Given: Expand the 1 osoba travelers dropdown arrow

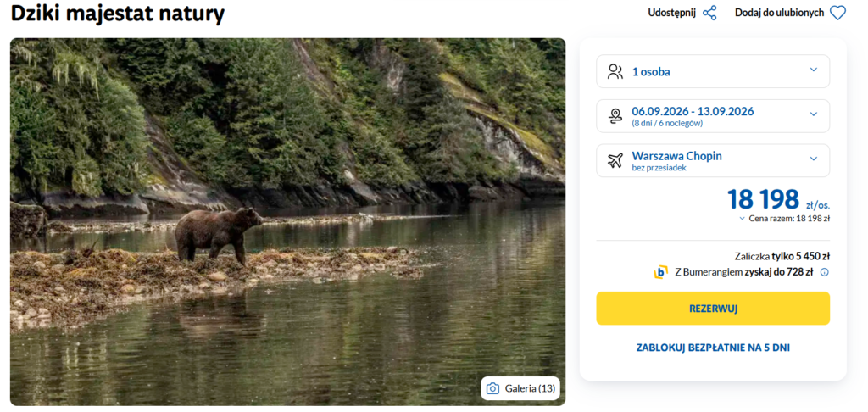Looking at the screenshot, I should coord(814,70).
